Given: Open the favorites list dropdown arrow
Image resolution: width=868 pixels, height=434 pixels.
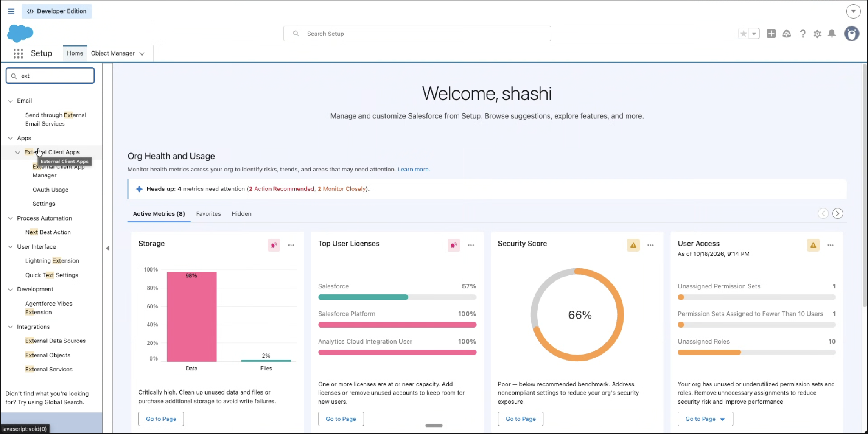Looking at the screenshot, I should (754, 34).
